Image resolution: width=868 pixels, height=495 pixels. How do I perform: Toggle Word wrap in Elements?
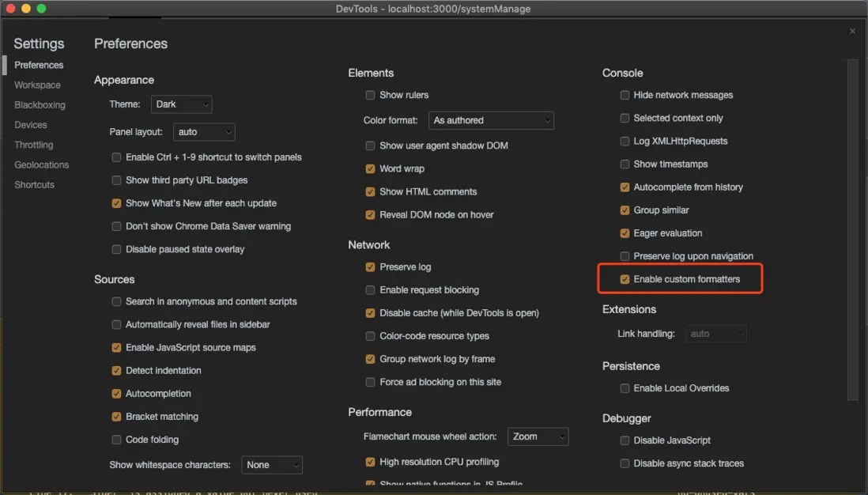(x=370, y=168)
